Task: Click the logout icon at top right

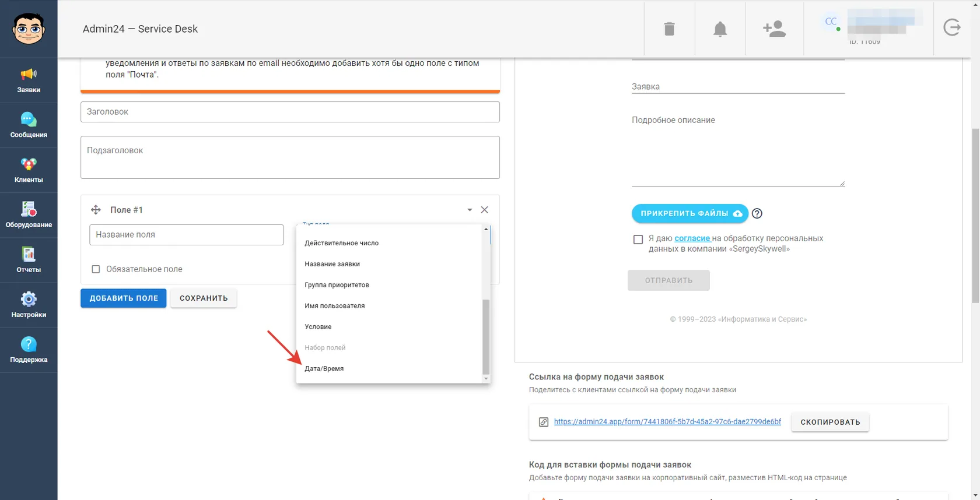Action: 952,27
